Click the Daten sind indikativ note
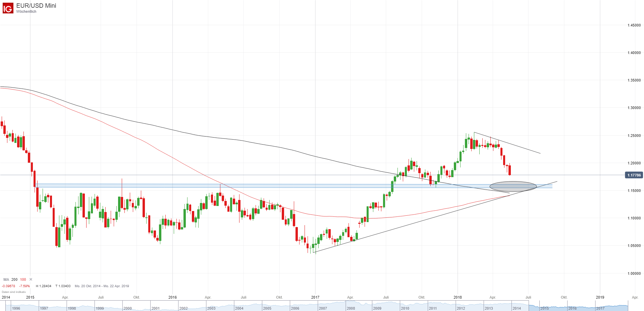The width and height of the screenshot is (644, 311). pos(14,292)
